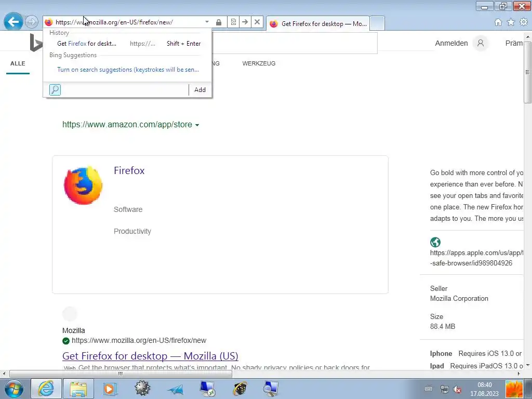Click the horizontal scrollbar right arrow
This screenshot has height=399, width=532.
tap(518, 374)
